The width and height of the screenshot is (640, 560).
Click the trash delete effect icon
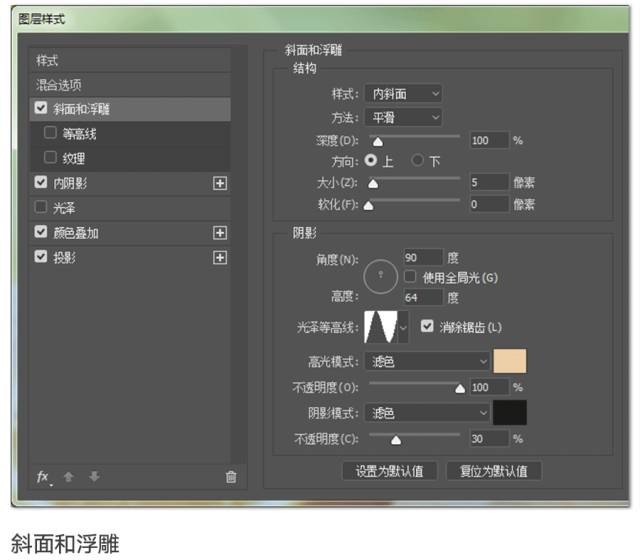pos(231,477)
